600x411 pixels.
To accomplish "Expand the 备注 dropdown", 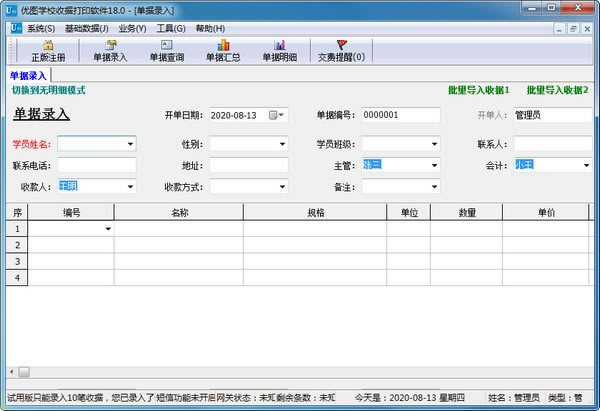I will pos(434,187).
